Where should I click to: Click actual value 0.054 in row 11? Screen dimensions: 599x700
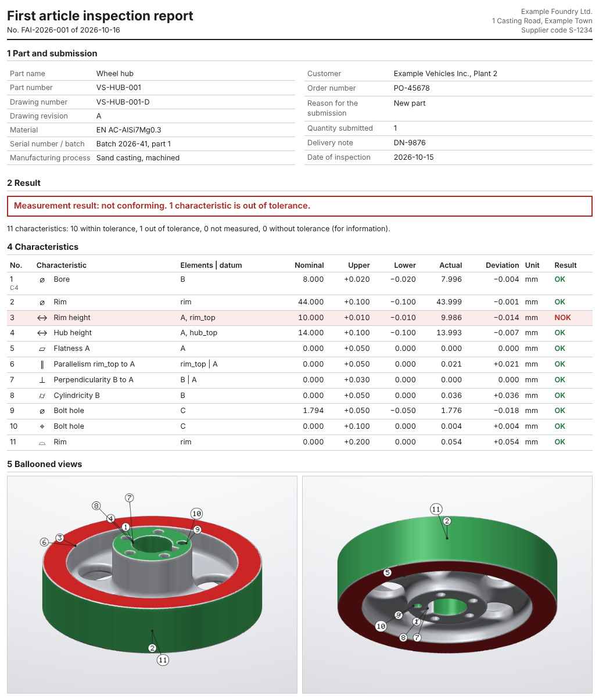click(451, 442)
